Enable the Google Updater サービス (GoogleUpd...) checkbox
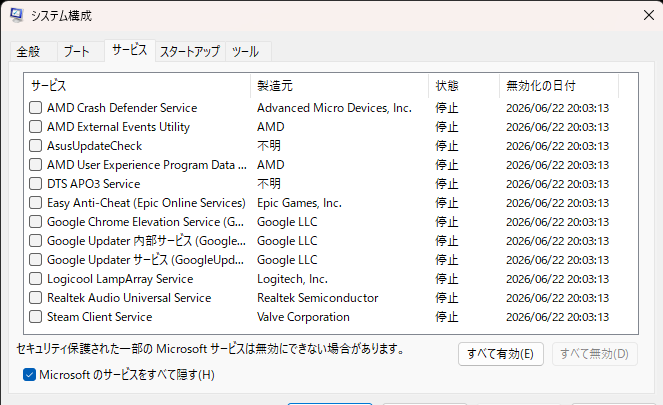The height and width of the screenshot is (405, 663). pyautogui.click(x=36, y=260)
